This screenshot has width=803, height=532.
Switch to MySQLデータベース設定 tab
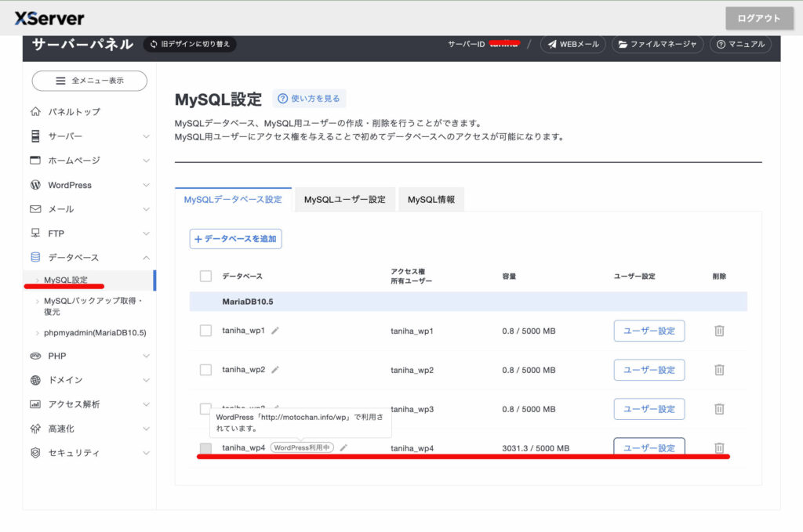(233, 200)
